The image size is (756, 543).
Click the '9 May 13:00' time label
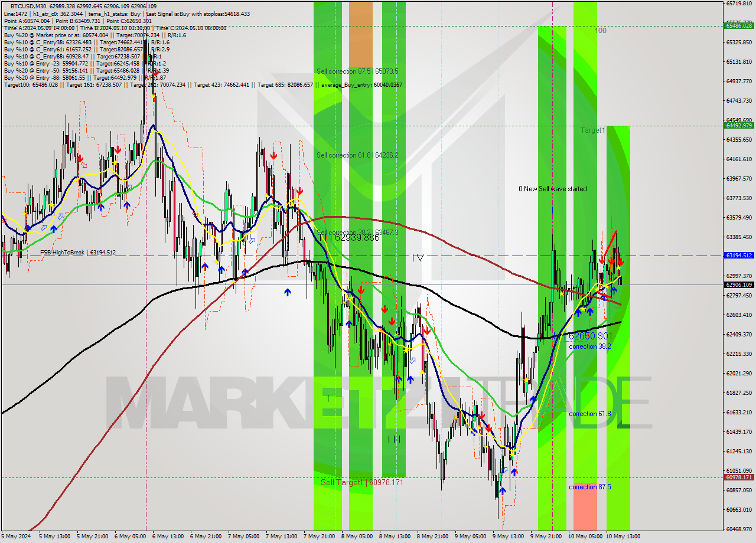point(509,537)
